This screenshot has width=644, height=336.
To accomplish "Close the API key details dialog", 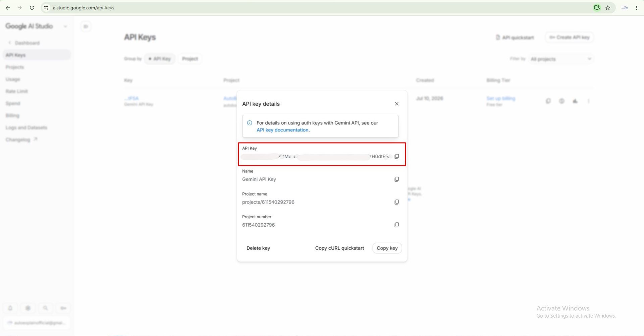I will click(396, 104).
